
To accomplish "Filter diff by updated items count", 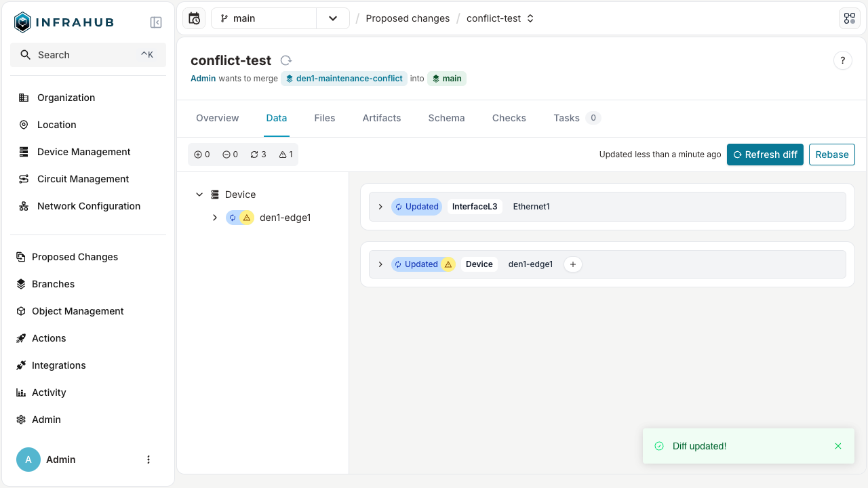I will pyautogui.click(x=258, y=155).
